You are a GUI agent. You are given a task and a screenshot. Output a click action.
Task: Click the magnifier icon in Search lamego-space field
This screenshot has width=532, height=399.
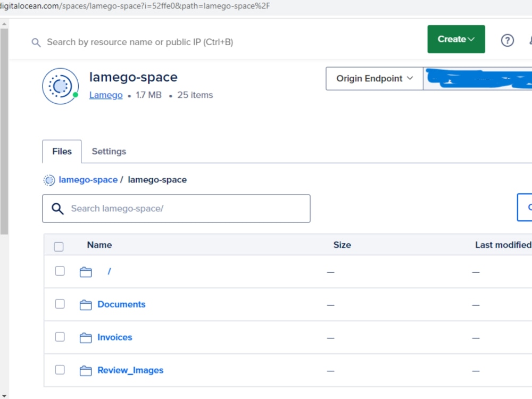point(57,209)
